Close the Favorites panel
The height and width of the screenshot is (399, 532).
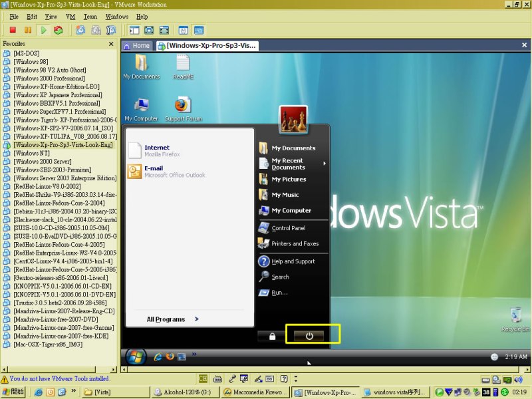click(111, 44)
